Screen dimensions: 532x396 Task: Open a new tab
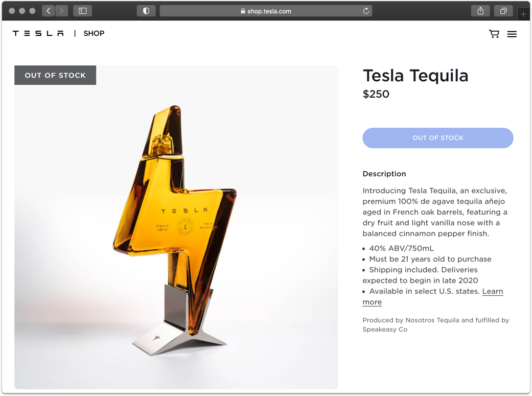pyautogui.click(x=523, y=14)
